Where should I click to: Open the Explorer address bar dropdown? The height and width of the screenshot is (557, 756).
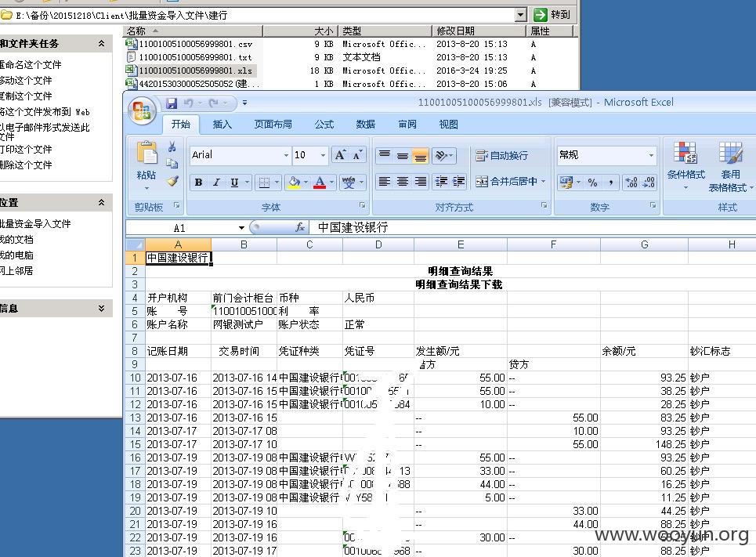[520, 15]
